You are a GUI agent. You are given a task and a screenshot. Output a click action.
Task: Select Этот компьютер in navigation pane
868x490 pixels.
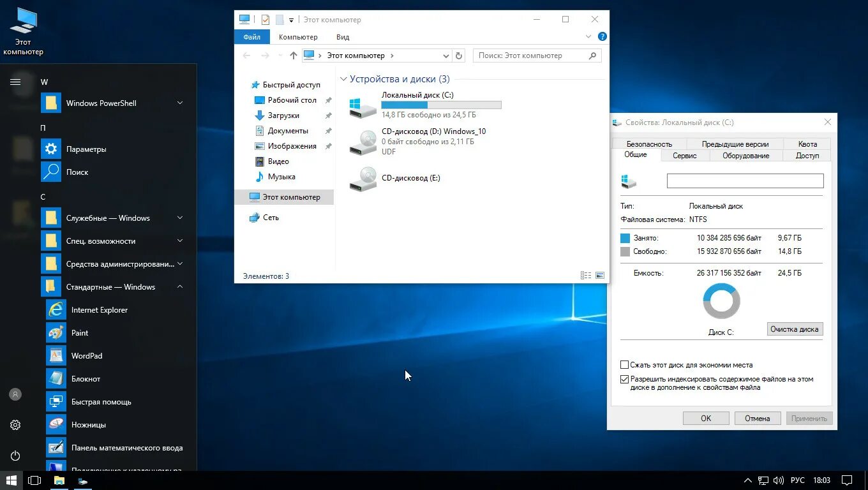click(x=285, y=197)
